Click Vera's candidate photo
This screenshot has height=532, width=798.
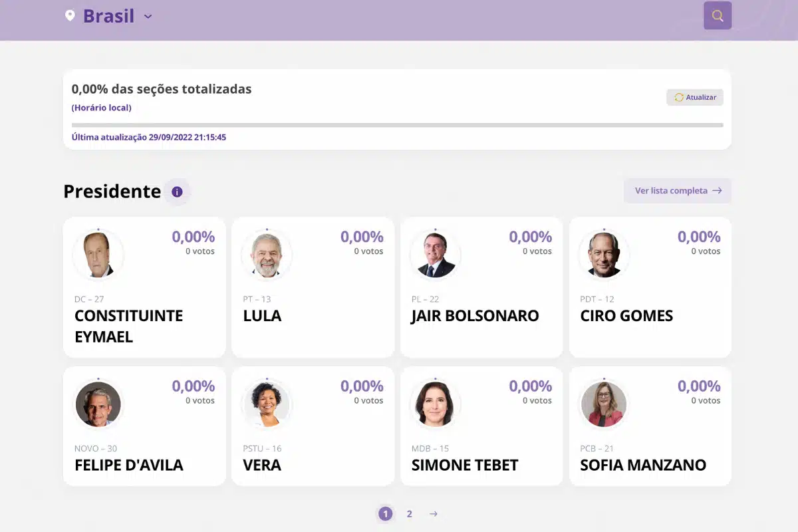pos(267,404)
